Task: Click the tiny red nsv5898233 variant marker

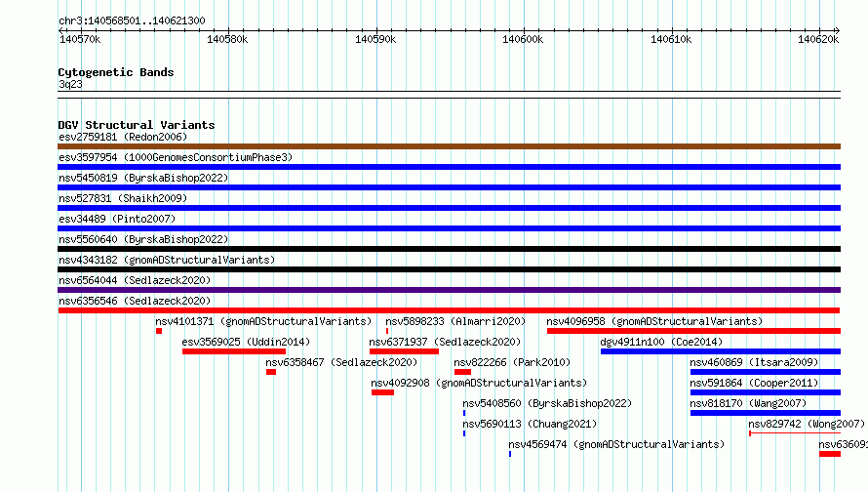Action: (387, 331)
